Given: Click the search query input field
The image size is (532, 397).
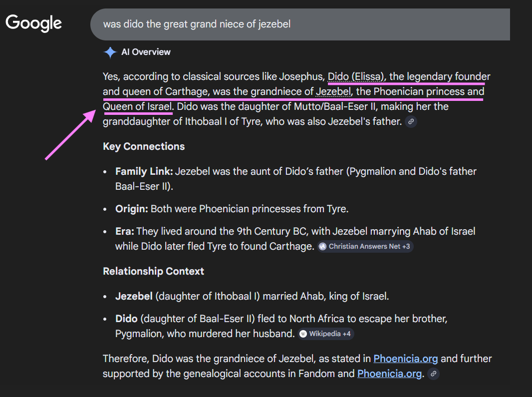Looking at the screenshot, I should 300,24.
